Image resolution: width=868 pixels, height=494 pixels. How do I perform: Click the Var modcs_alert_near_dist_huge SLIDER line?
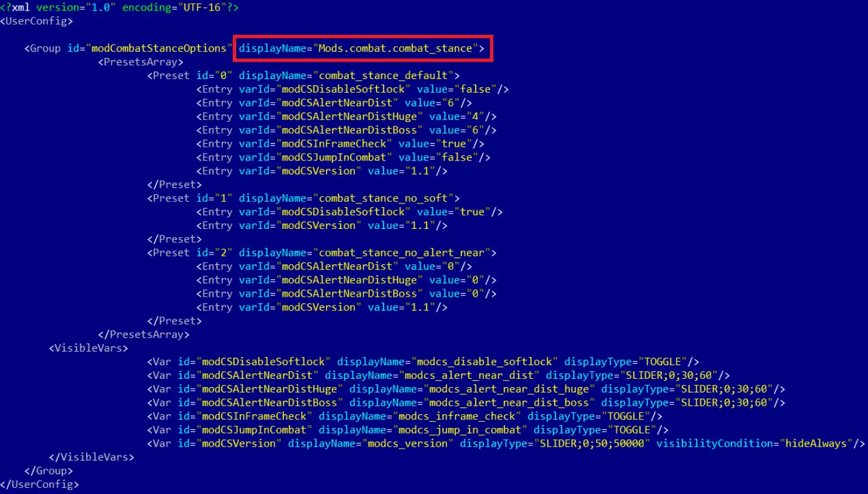[466, 389]
